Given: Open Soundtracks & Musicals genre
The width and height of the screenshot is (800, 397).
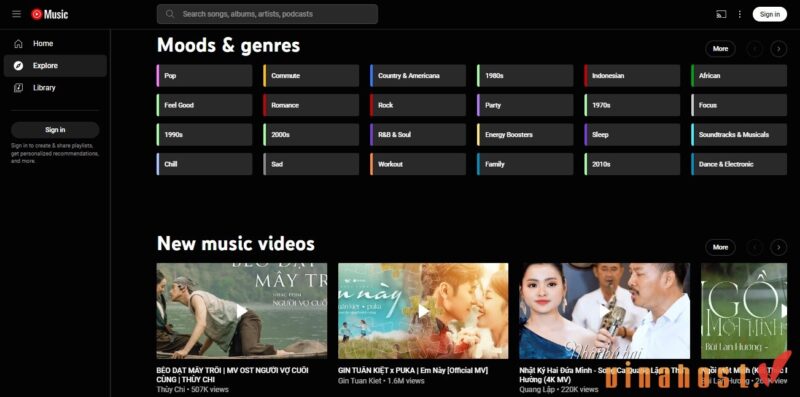Looking at the screenshot, I should coord(739,135).
